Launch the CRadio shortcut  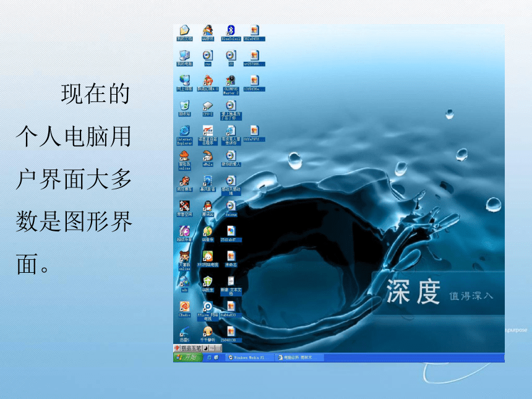pos(184,309)
